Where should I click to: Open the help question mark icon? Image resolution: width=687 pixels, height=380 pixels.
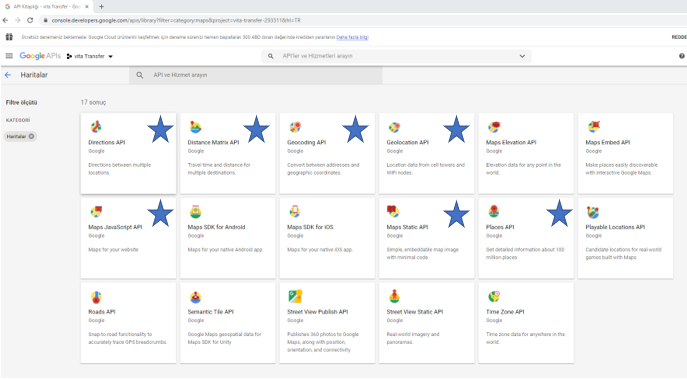click(x=682, y=56)
